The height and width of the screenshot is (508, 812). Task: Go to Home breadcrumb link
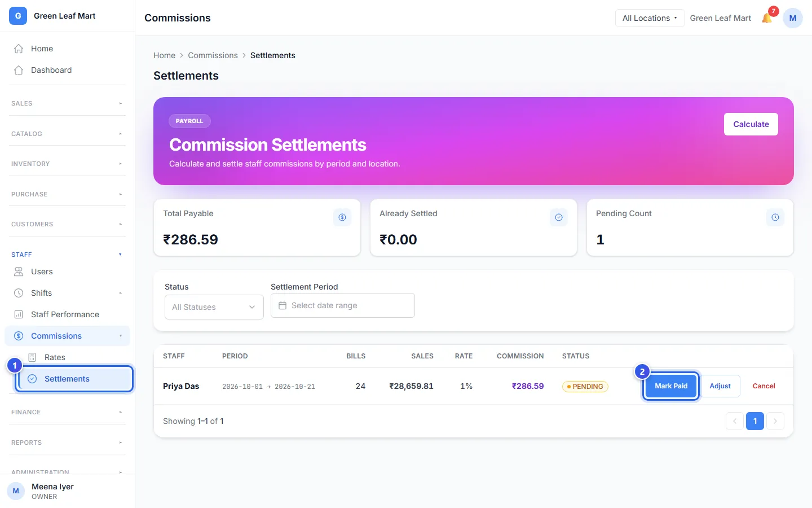tap(164, 55)
